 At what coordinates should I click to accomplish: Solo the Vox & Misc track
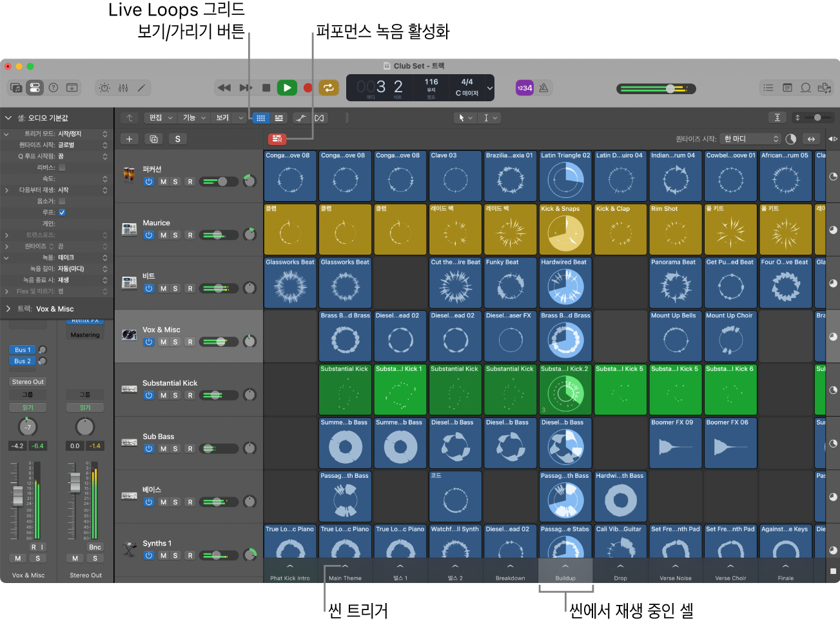175,342
